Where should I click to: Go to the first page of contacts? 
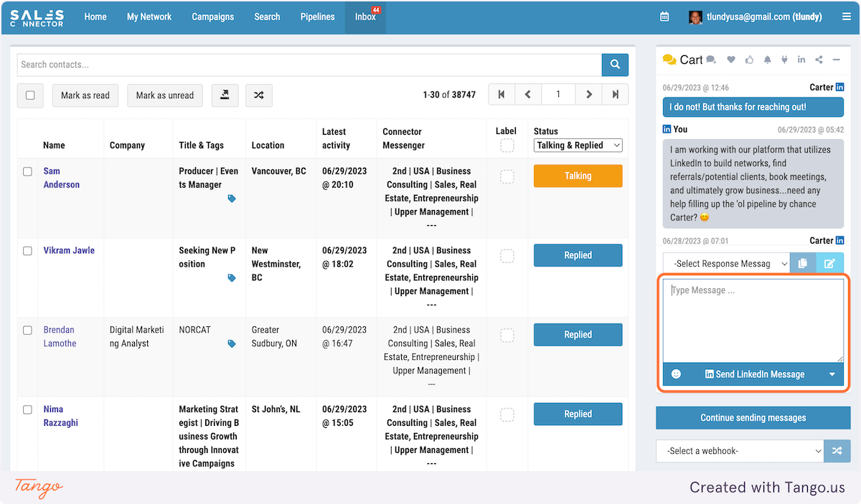pos(501,95)
